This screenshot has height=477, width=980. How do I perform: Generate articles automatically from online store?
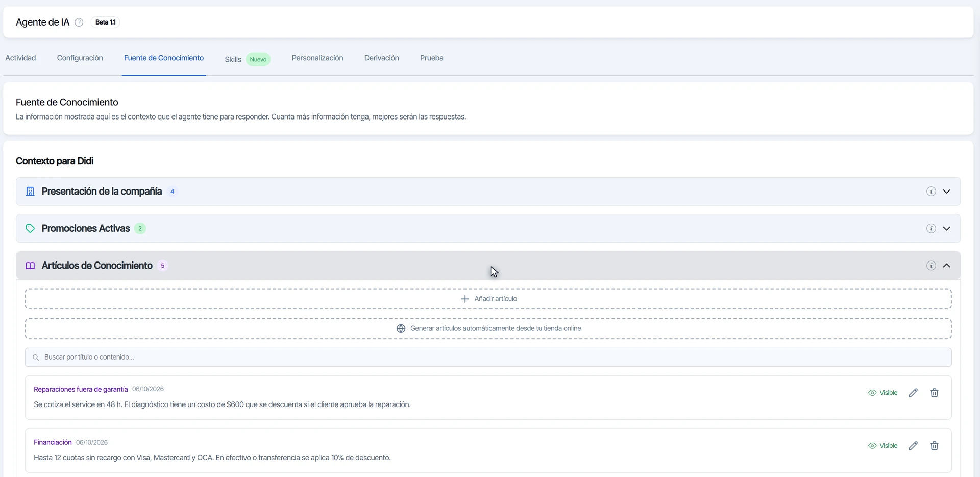pos(488,328)
